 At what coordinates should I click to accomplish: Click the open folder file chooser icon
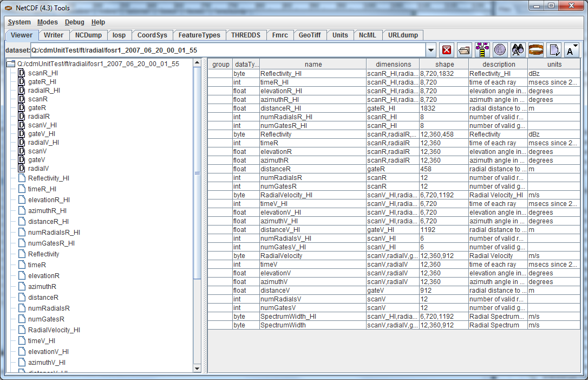(465, 50)
